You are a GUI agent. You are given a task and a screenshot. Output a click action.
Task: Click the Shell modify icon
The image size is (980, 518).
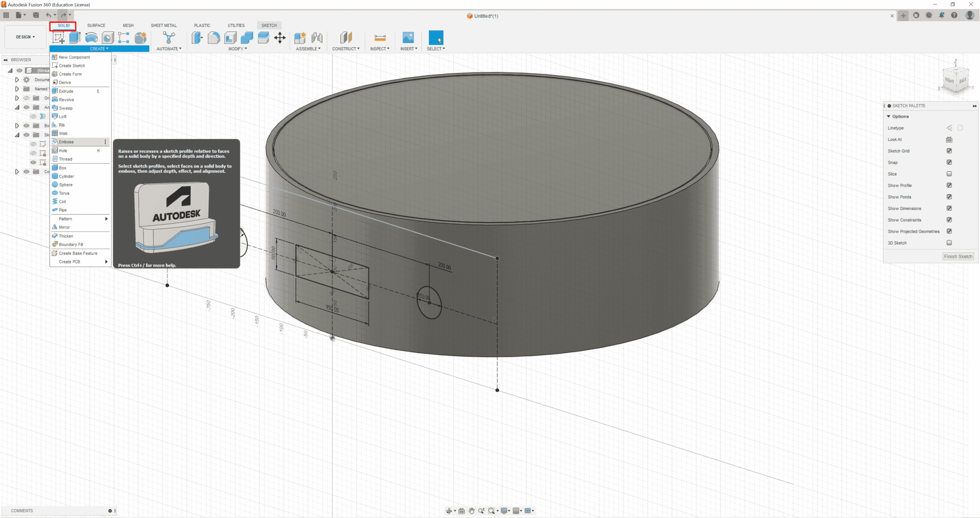(230, 38)
